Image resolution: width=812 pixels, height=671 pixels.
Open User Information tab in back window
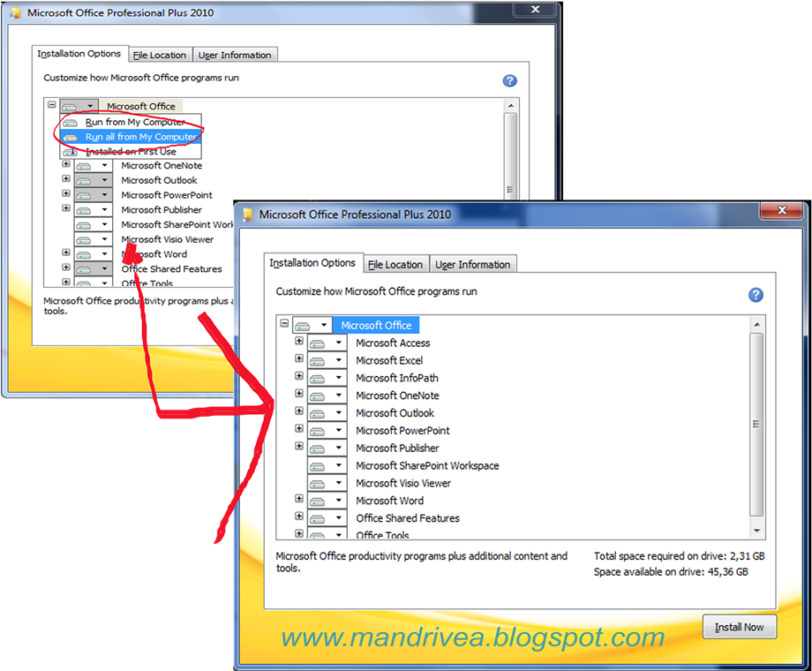click(x=235, y=55)
